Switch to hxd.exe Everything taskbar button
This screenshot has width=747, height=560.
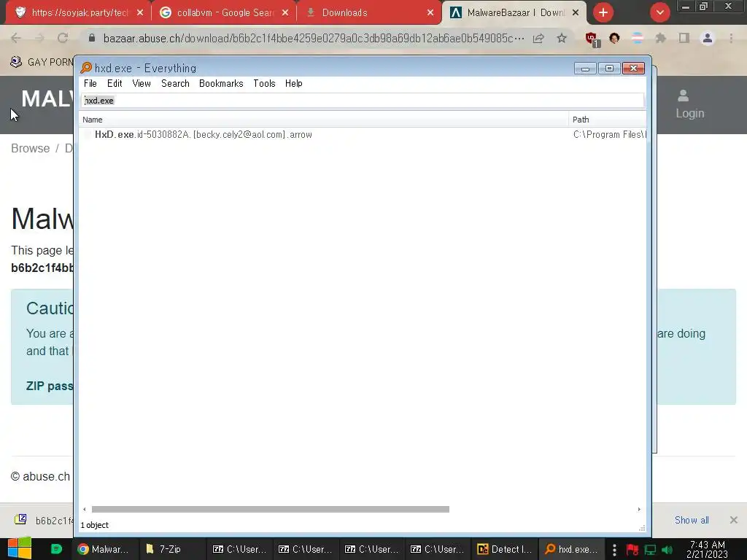tap(572, 549)
